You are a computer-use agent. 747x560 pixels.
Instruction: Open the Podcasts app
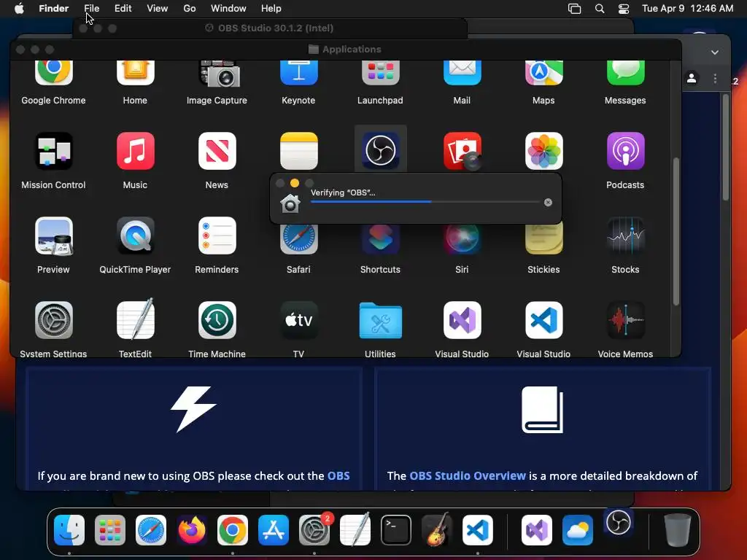[625, 152]
